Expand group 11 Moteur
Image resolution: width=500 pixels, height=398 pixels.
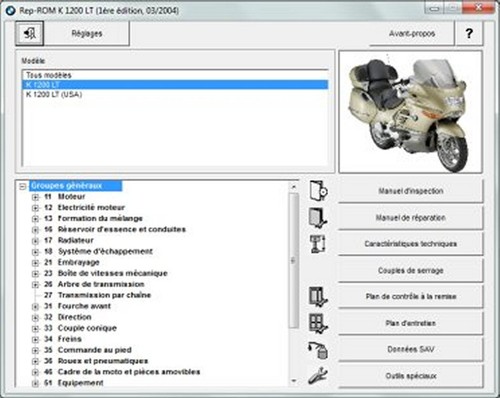pyautogui.click(x=35, y=197)
